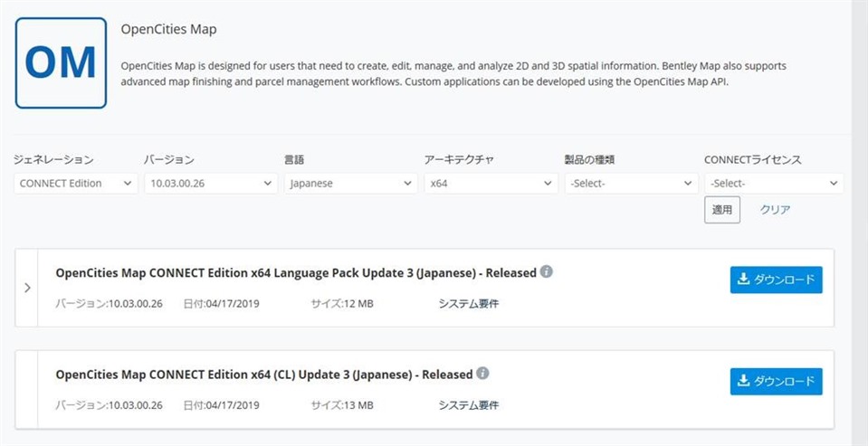Download the Language Pack Update 3 package
This screenshot has width=868, height=446.
(x=776, y=280)
